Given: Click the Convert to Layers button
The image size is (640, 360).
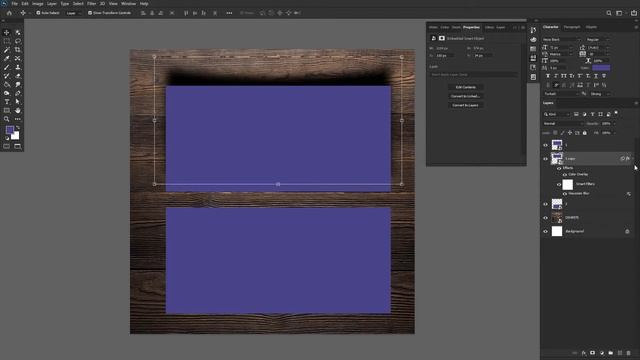Looking at the screenshot, I should pos(466,105).
